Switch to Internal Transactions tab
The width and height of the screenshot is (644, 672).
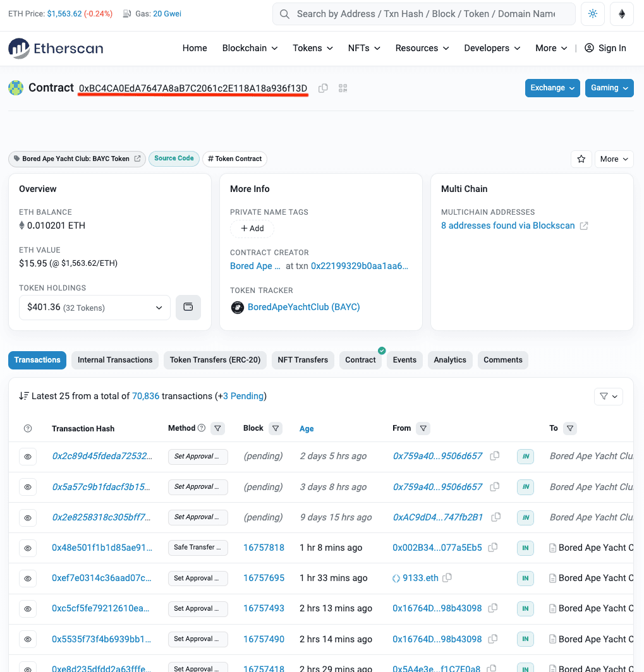click(x=115, y=360)
